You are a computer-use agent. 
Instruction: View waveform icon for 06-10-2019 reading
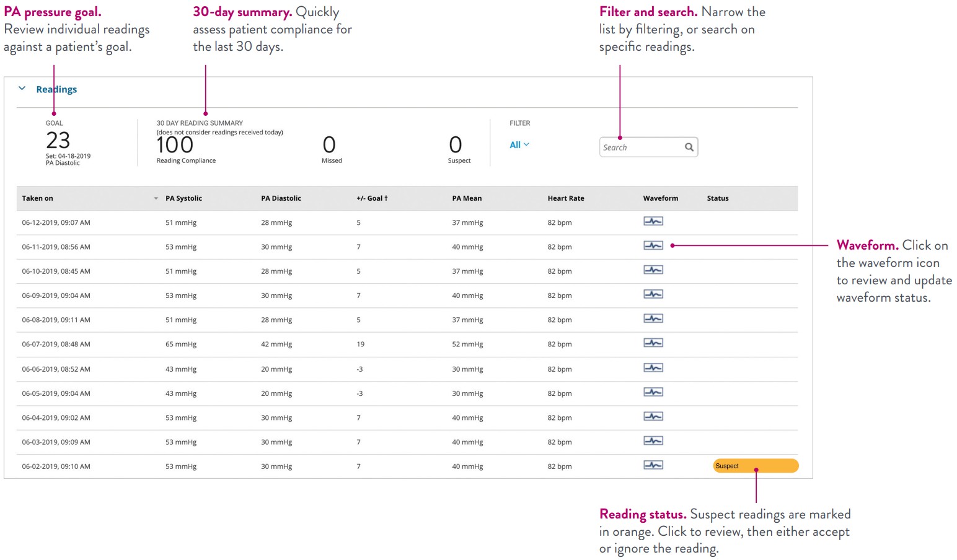653,270
